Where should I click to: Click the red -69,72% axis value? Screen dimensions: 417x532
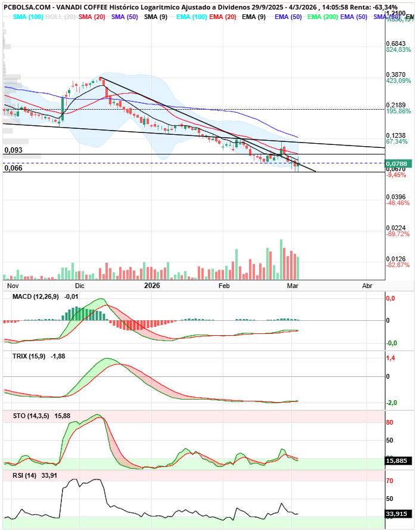click(398, 234)
